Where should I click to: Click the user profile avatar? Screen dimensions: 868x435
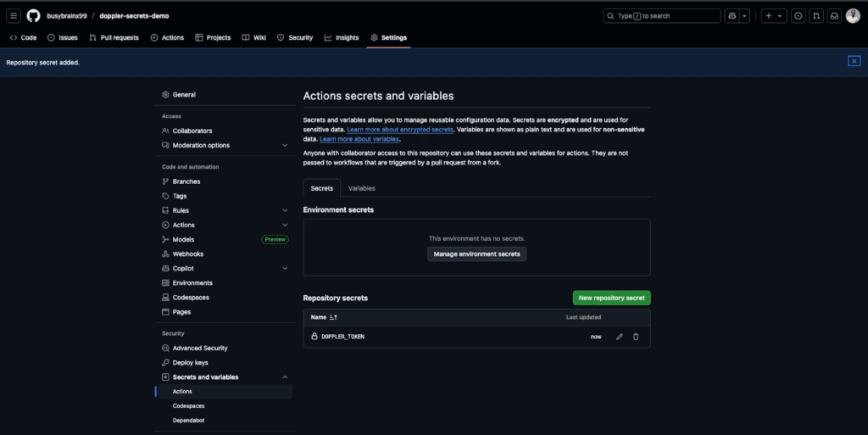coord(853,16)
